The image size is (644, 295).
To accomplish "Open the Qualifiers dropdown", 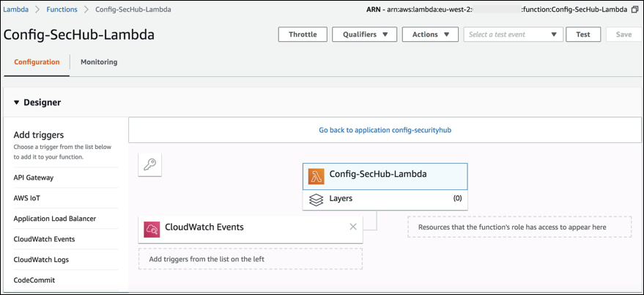I will click(x=364, y=34).
